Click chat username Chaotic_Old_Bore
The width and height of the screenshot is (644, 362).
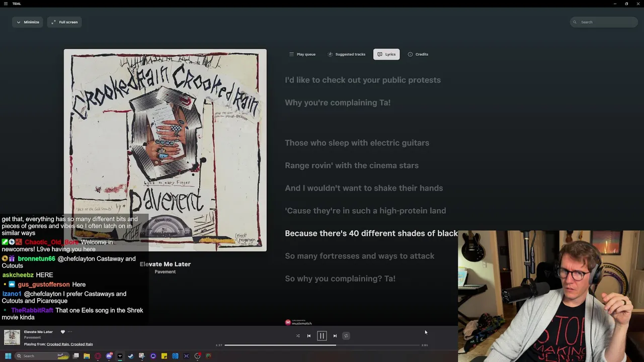point(51,242)
